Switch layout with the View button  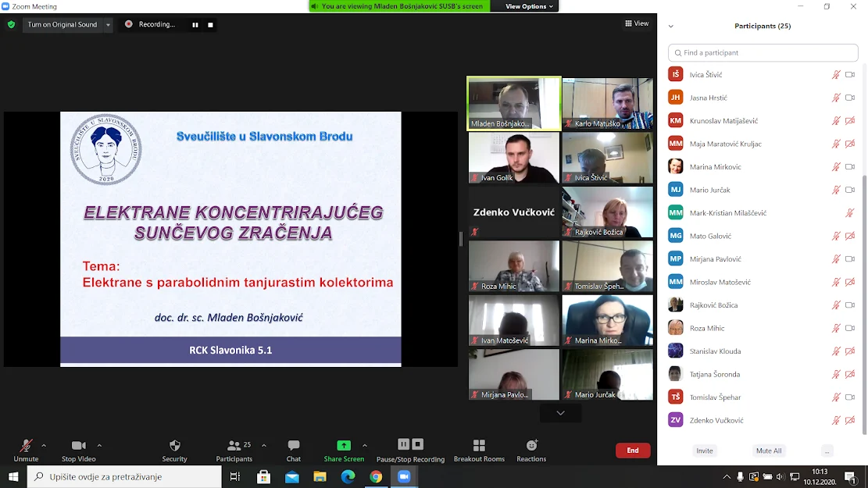[x=637, y=23]
